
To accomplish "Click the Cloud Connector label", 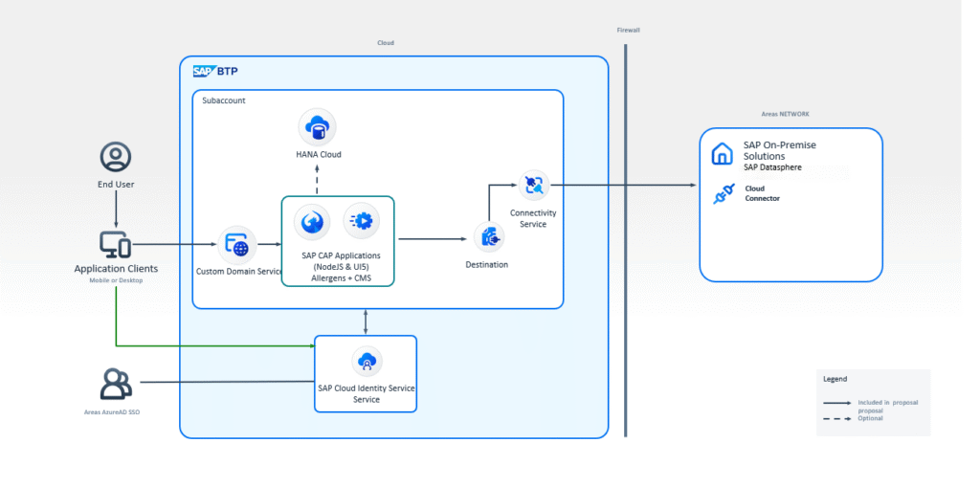I will tap(762, 193).
